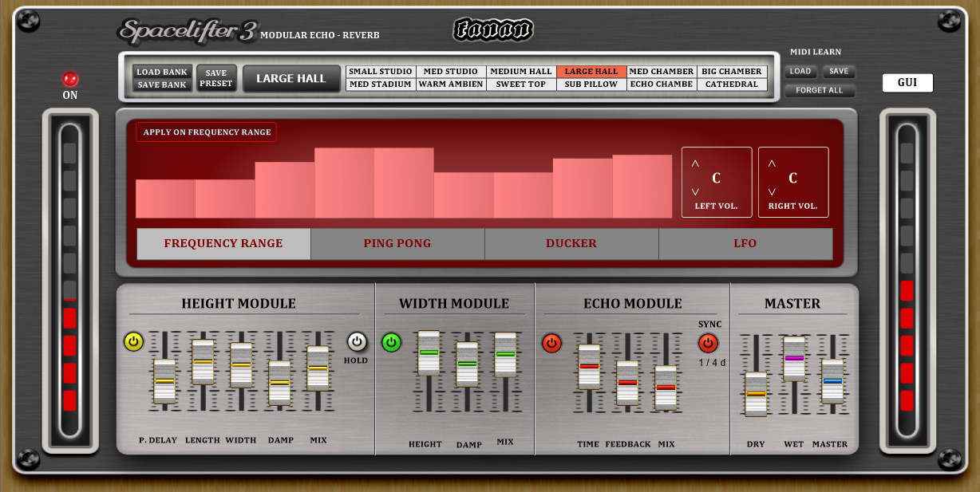The image size is (980, 492).
Task: Select the Big Chamber preset
Action: [x=732, y=72]
